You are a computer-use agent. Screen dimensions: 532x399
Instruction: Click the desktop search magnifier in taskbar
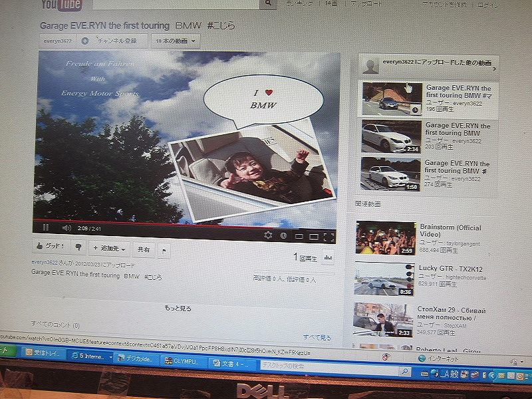pos(404,372)
